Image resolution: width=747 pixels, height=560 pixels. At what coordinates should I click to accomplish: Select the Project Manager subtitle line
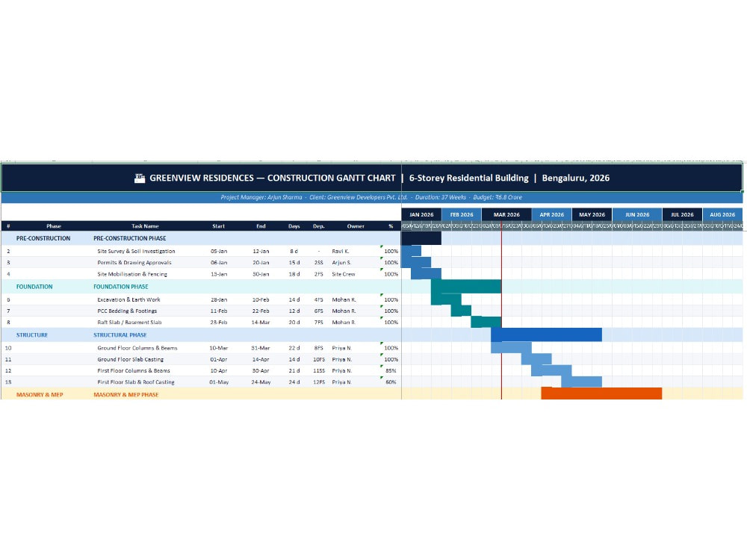click(x=371, y=197)
